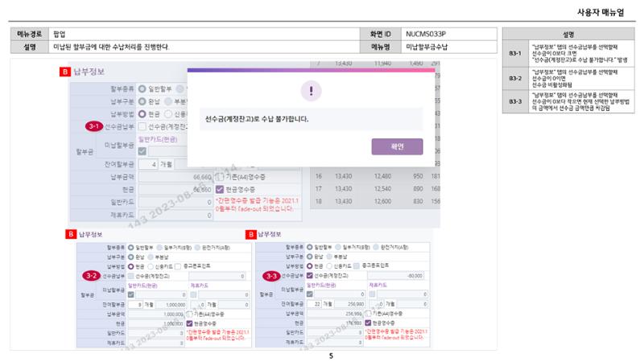The width and height of the screenshot is (644, 362).
Task: Click the exclamation warning icon in the dialog
Action: [x=311, y=91]
